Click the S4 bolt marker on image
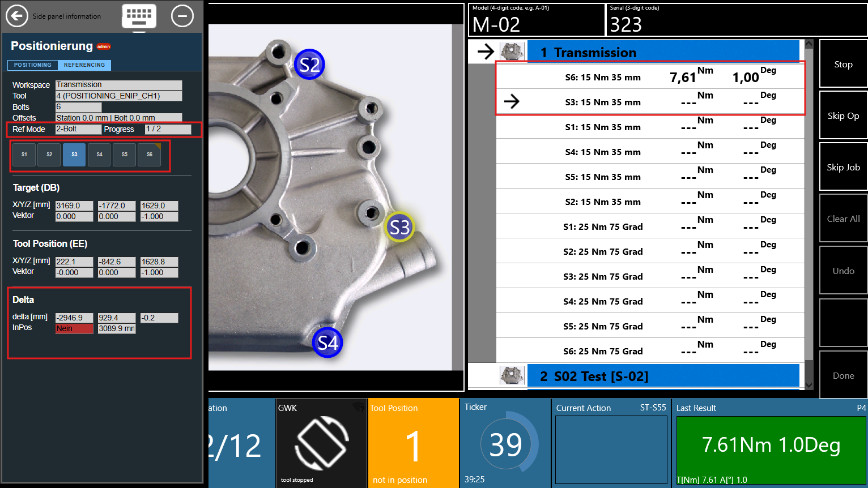The height and width of the screenshot is (488, 868). tap(327, 343)
